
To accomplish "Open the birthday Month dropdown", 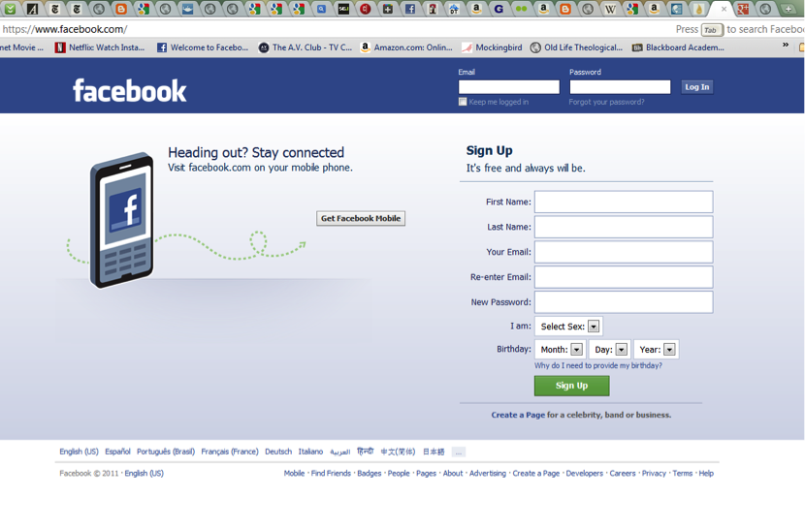I will point(561,350).
